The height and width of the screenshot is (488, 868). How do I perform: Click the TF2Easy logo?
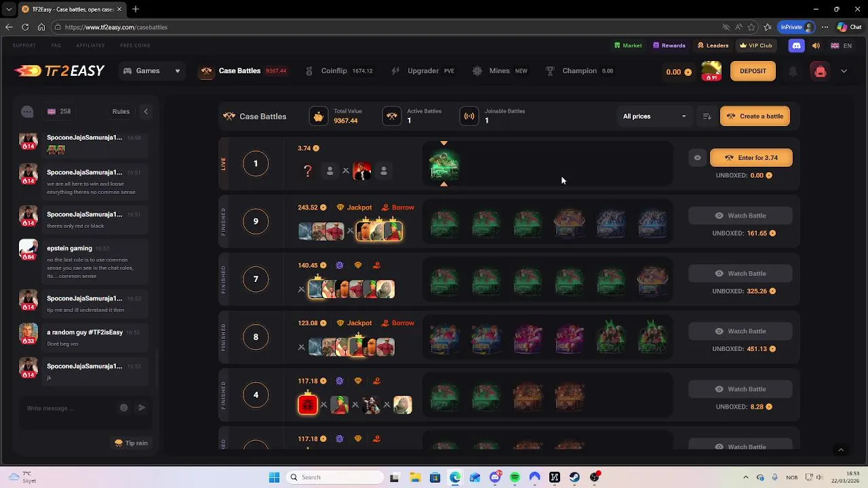(x=59, y=70)
